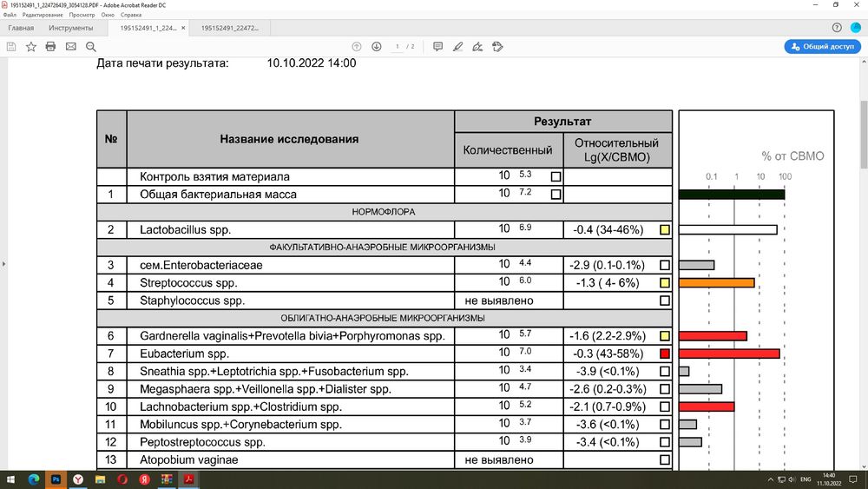Image resolution: width=868 pixels, height=489 pixels.
Task: Open the Find text magnifier tool
Action: [x=90, y=46]
